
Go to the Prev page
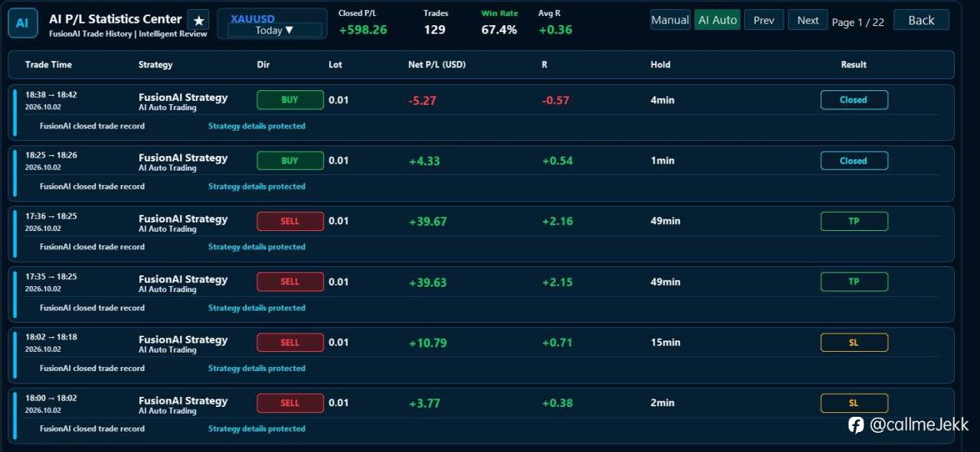(x=763, y=20)
